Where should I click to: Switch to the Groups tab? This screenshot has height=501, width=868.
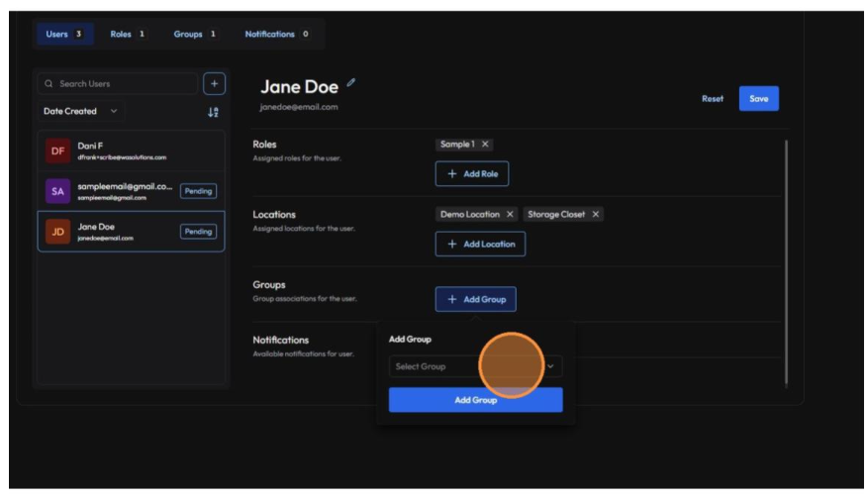pyautogui.click(x=195, y=34)
